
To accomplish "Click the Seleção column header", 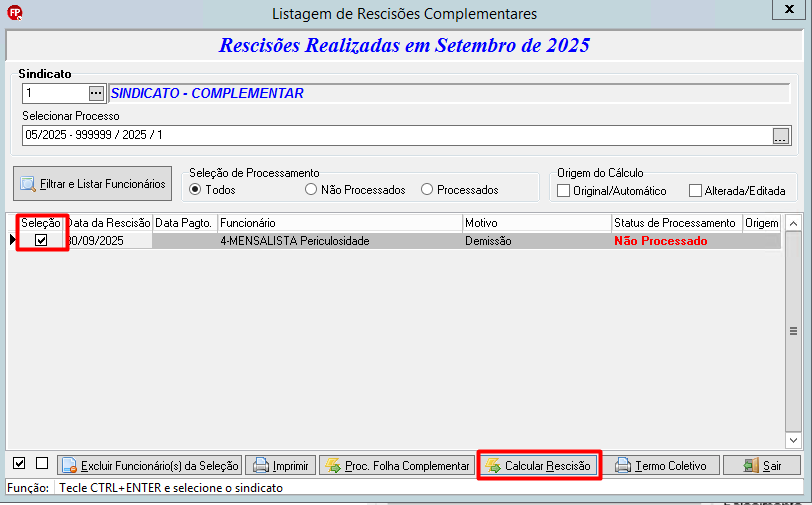I will click(41, 223).
